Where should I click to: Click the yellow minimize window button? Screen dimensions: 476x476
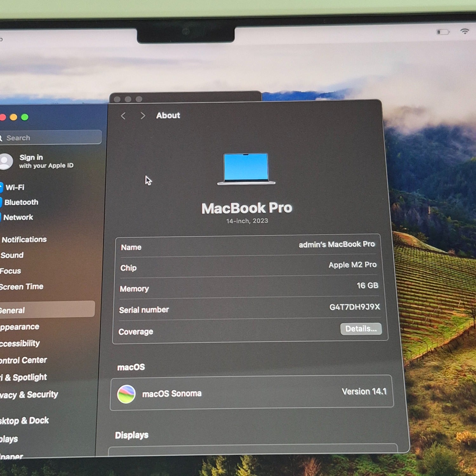click(14, 117)
